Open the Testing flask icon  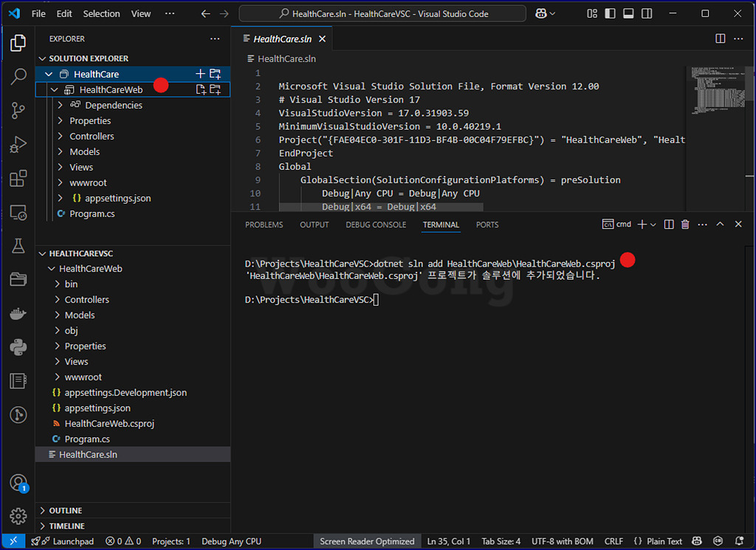coord(18,246)
